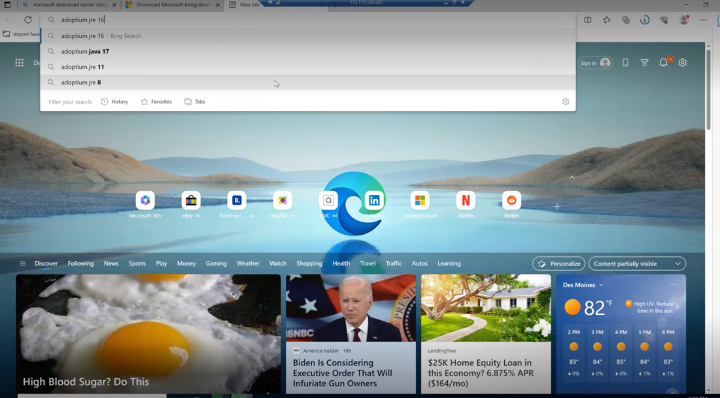Select the Health feed tab
This screenshot has width=720, height=398.
click(x=341, y=263)
